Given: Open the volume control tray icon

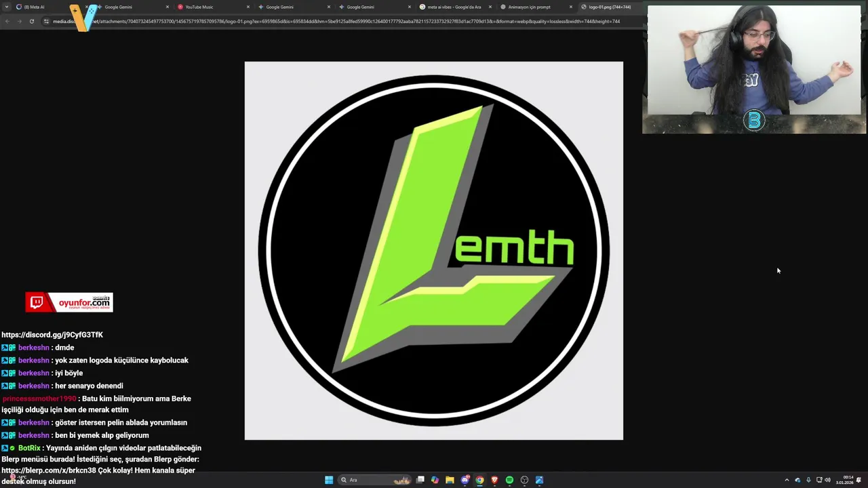Looking at the screenshot, I should (x=827, y=480).
